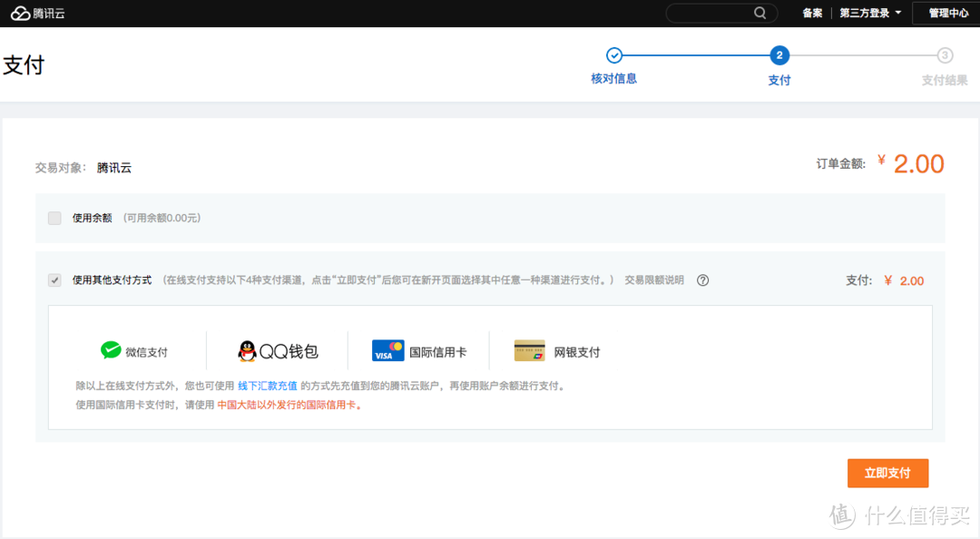This screenshot has height=539, width=980.
Task: Click the search magnifier icon
Action: point(760,13)
